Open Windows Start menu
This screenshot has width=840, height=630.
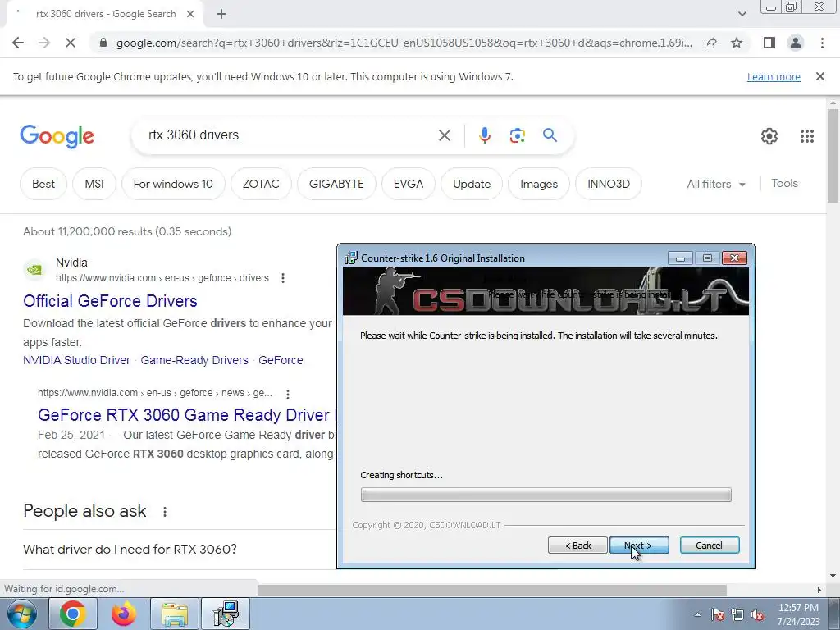click(x=22, y=614)
